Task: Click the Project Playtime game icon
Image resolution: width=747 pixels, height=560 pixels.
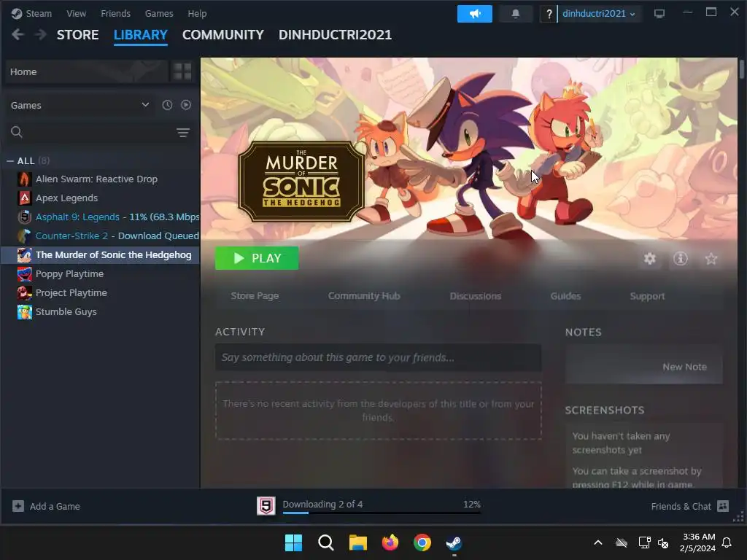Action: [x=24, y=293]
